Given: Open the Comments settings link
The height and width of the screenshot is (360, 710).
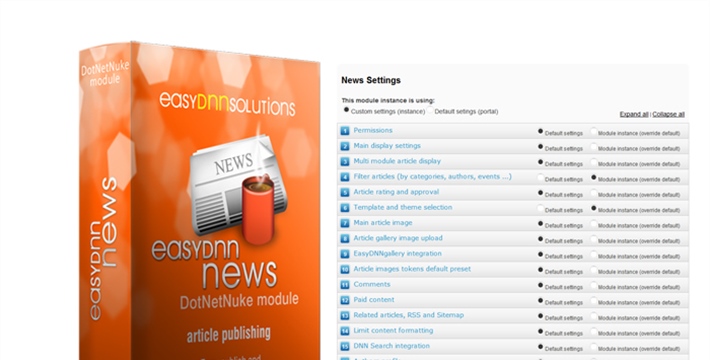Looking at the screenshot, I should (x=372, y=284).
